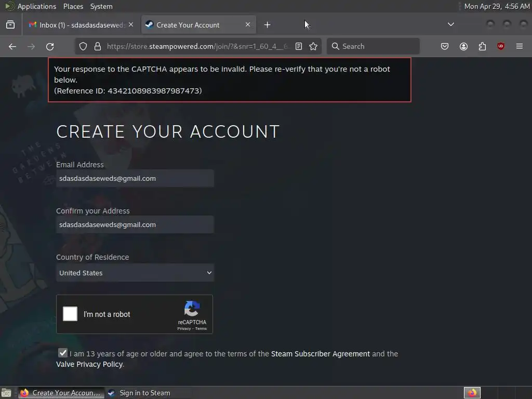Click the date and time clock
532x399 pixels.
click(497, 6)
